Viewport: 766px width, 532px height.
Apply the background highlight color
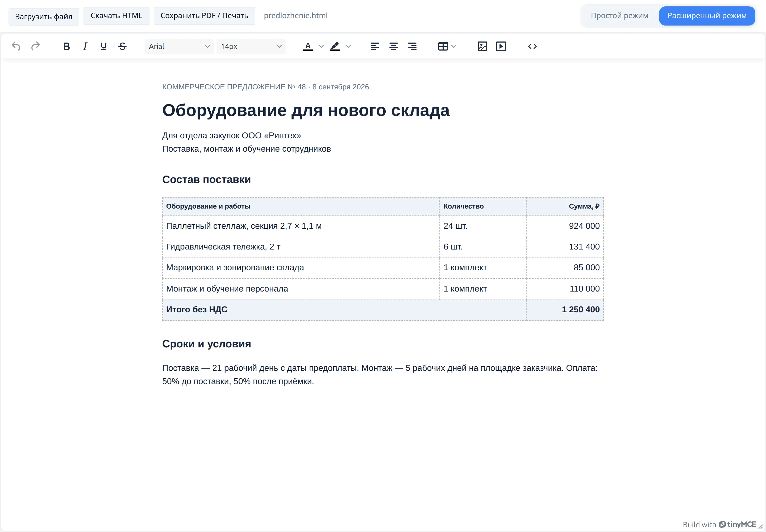click(x=335, y=46)
